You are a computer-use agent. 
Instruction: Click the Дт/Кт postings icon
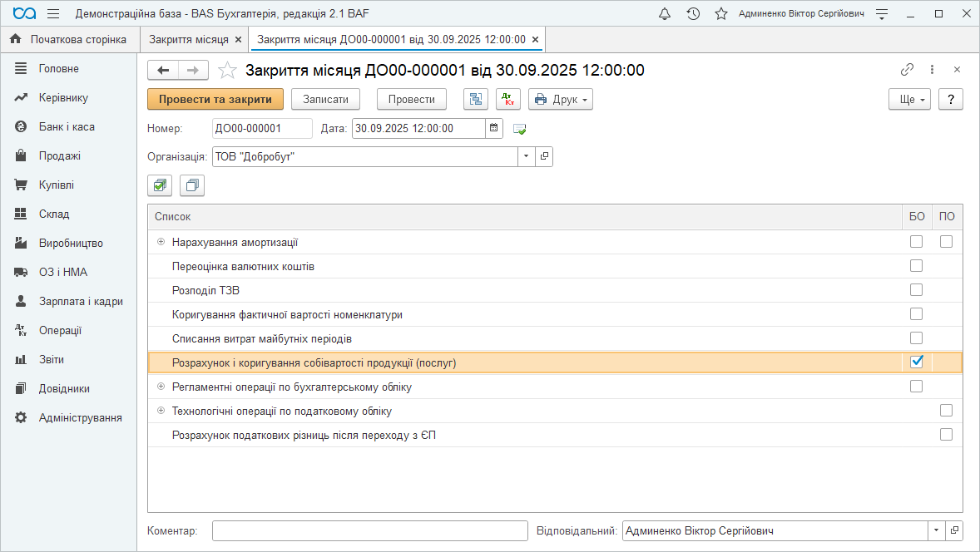point(508,100)
